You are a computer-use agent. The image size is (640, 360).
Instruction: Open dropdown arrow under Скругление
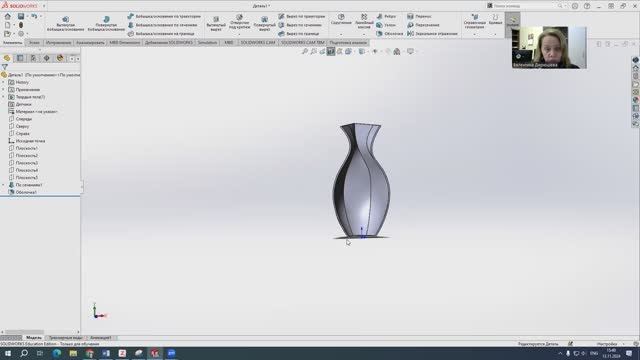pos(341,34)
